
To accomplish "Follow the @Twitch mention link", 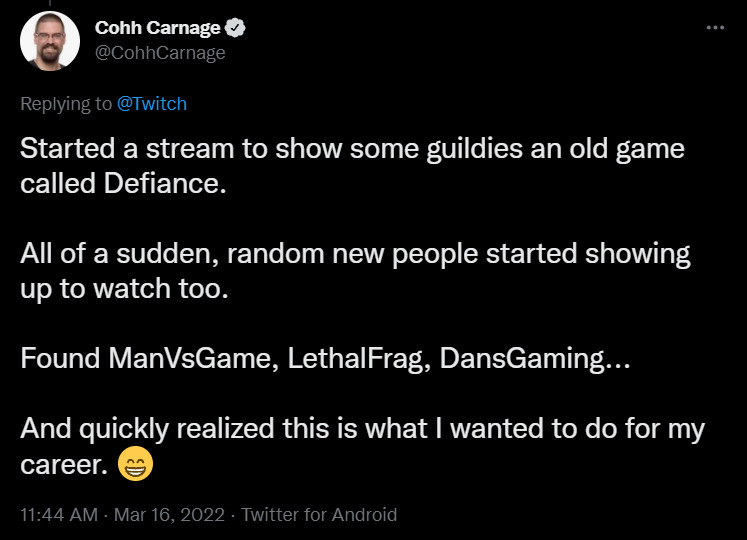I will tap(152, 103).
